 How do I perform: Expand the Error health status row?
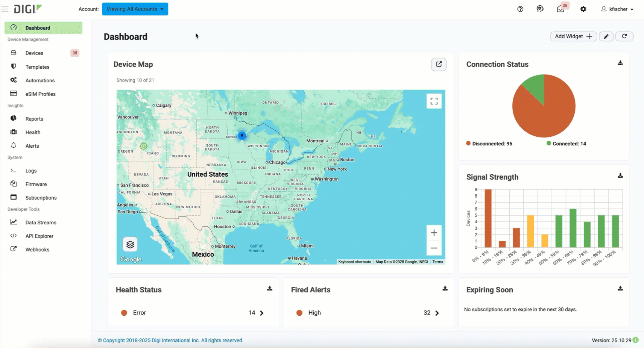coord(262,313)
